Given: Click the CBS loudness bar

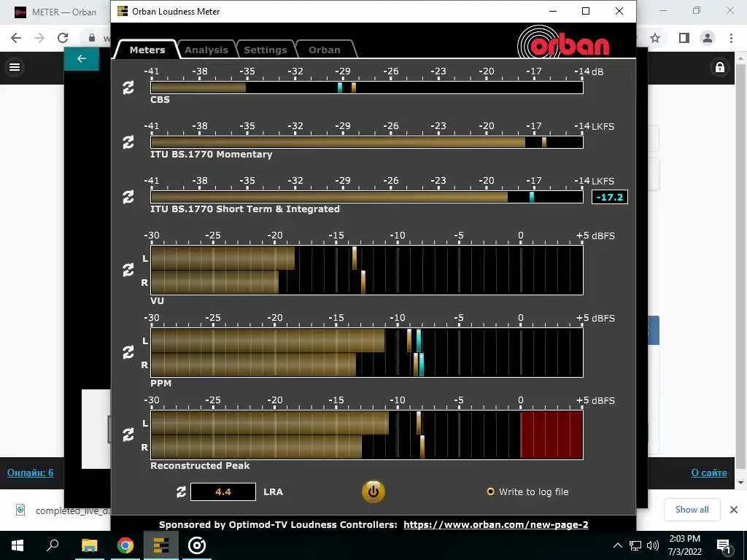Looking at the screenshot, I should click(x=367, y=87).
